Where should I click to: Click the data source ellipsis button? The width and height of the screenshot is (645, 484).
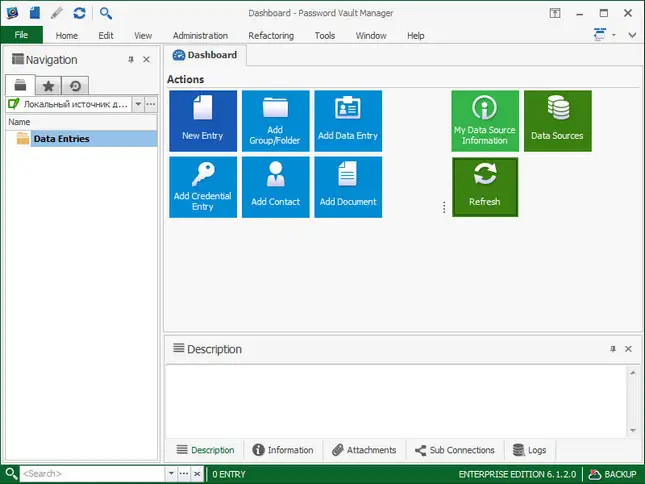click(x=151, y=104)
